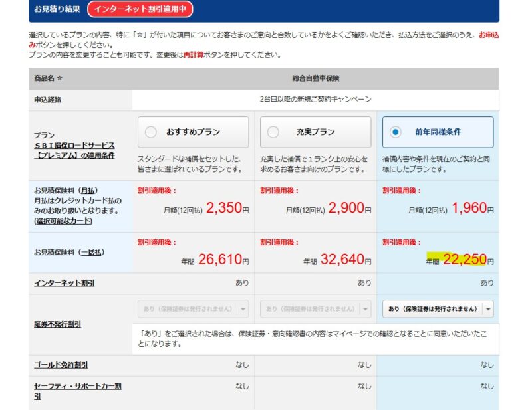532x410 pixels.
Task: Click the 一括払 link
Action: pos(91,253)
